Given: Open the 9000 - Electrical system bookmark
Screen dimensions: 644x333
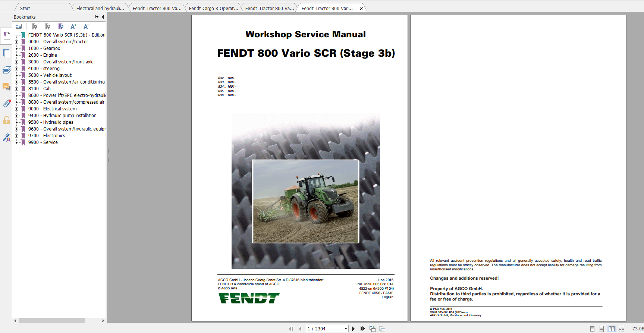Looking at the screenshot, I should pyautogui.click(x=53, y=109).
